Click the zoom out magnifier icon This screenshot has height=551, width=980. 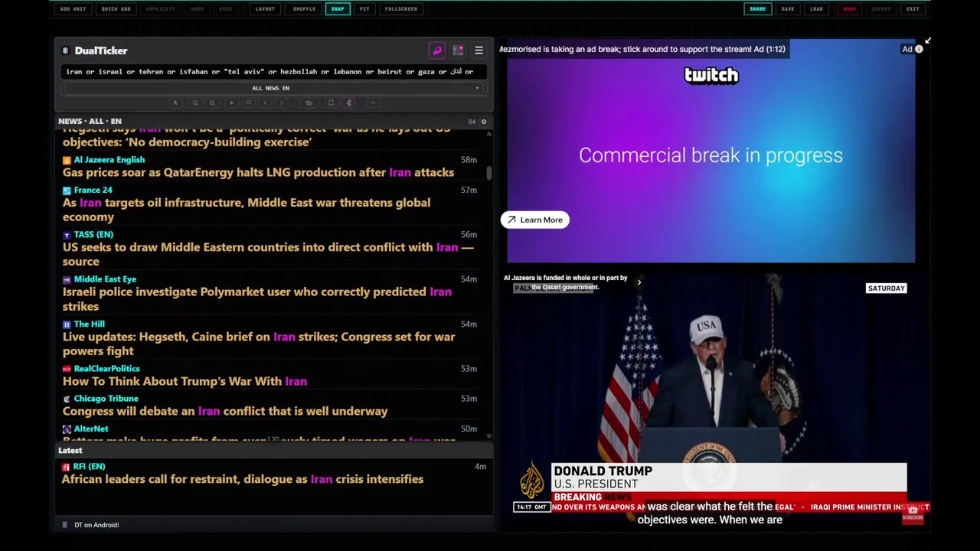[195, 103]
